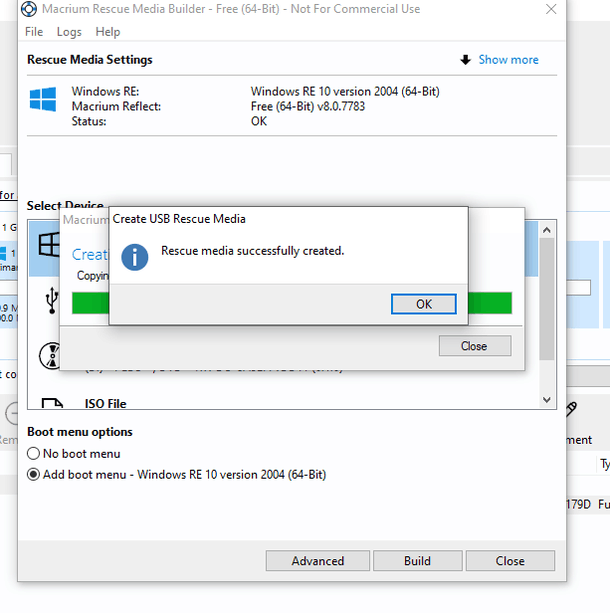Image resolution: width=610 pixels, height=613 pixels.
Task: Close the Macrium Rescue Media Builder window
Action: click(551, 9)
